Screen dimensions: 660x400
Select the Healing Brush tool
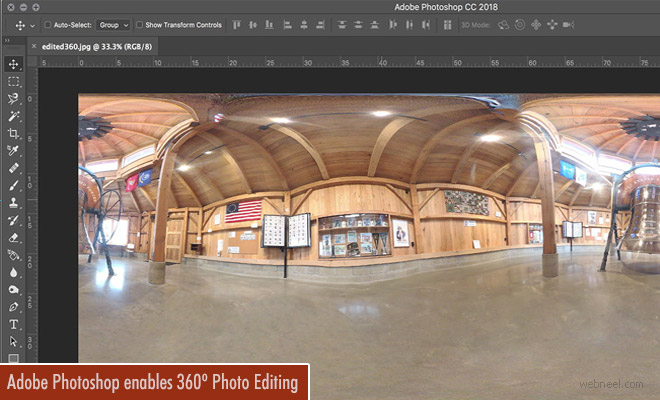point(13,168)
